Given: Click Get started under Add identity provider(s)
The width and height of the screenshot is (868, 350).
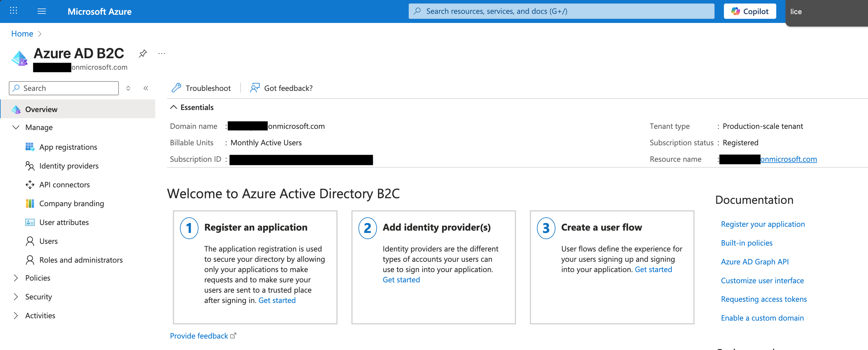Looking at the screenshot, I should tap(401, 280).
